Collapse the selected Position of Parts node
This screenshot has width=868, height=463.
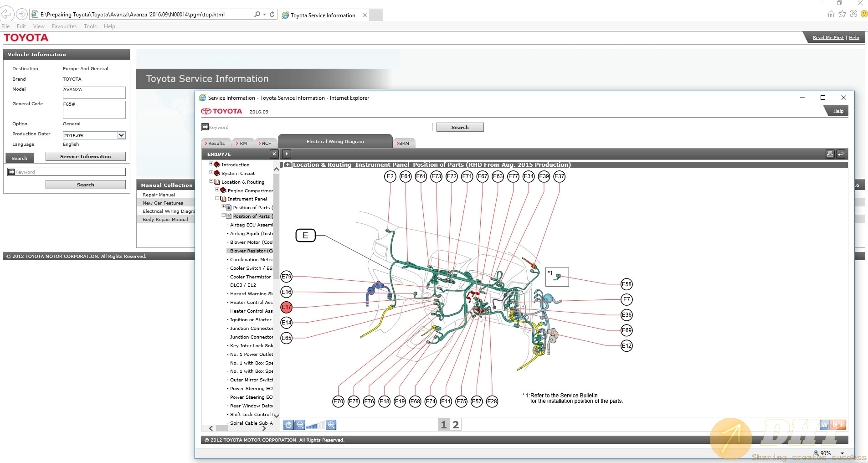(224, 215)
